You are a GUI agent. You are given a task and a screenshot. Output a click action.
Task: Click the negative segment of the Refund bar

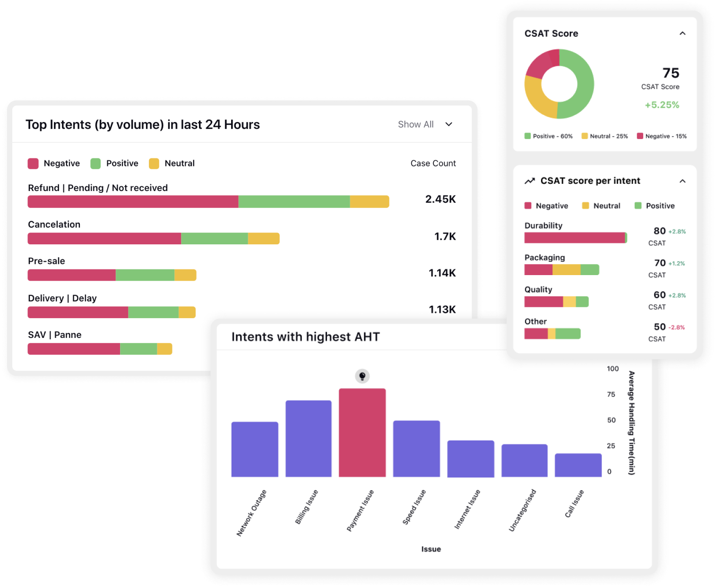[133, 202]
